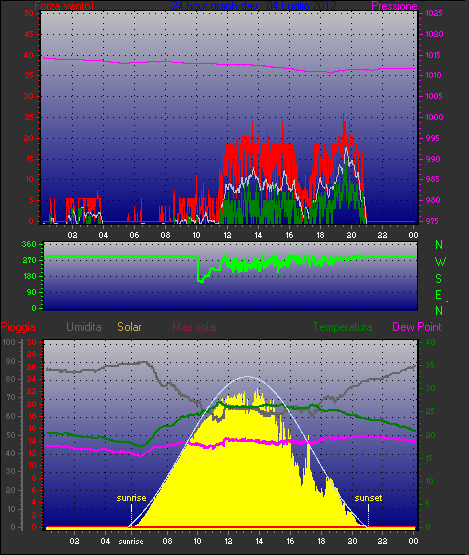Select the 'E' compass direction letter
This screenshot has width=469, height=555.
[439, 294]
